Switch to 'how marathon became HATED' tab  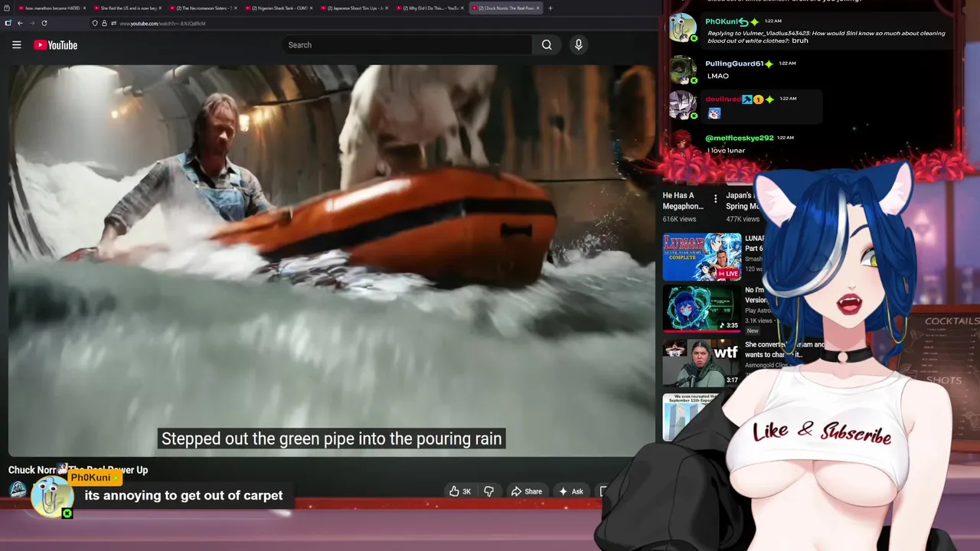(x=51, y=8)
